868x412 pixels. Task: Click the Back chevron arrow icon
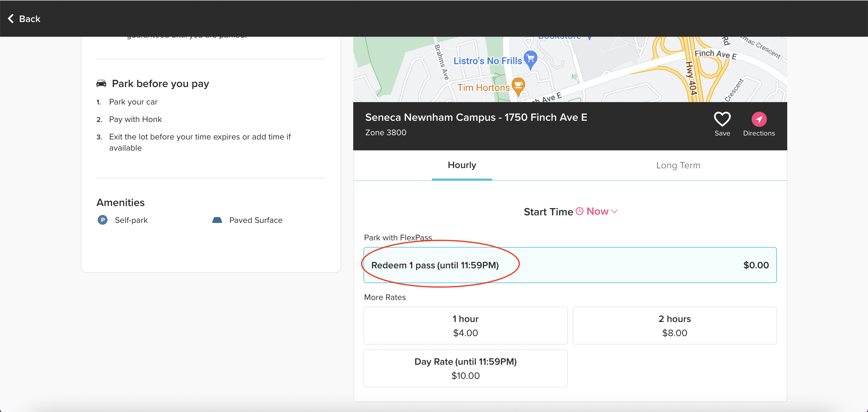point(11,18)
